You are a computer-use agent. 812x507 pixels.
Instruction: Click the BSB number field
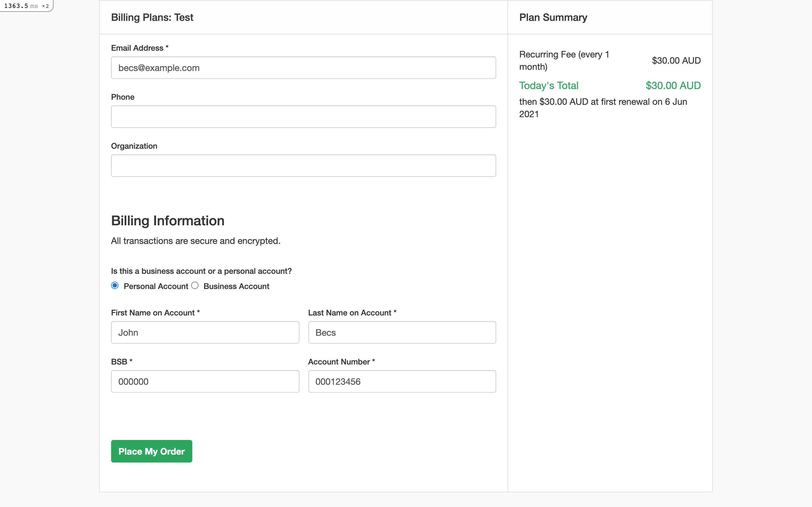coord(205,381)
